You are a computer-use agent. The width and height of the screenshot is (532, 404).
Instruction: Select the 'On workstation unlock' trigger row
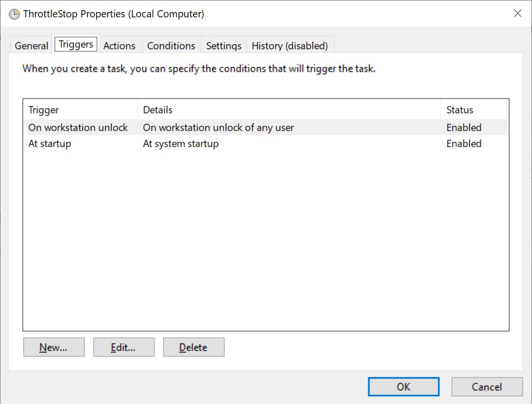266,128
